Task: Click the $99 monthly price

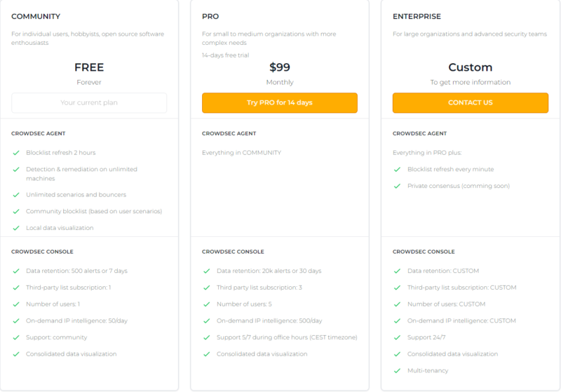Action: point(279,67)
